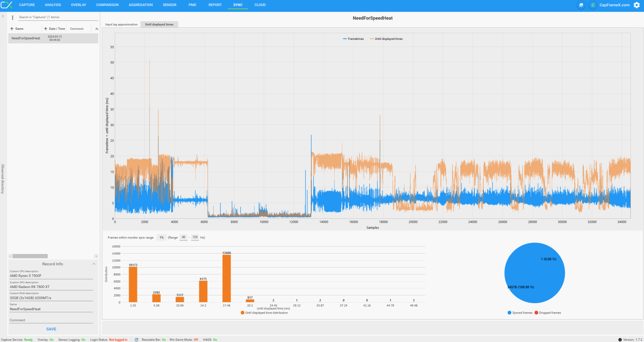Toggle the Until displayed times legend series
The height and width of the screenshot is (342, 644).
(386, 39)
